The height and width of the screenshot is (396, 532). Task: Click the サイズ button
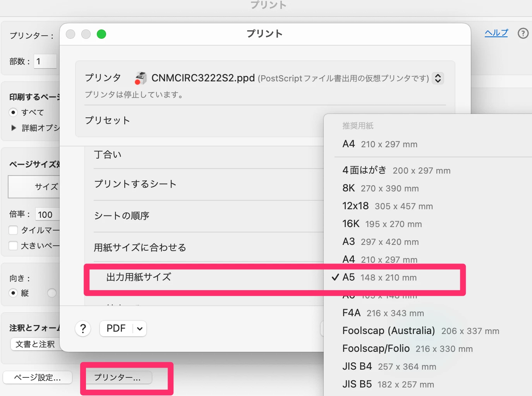coord(34,187)
